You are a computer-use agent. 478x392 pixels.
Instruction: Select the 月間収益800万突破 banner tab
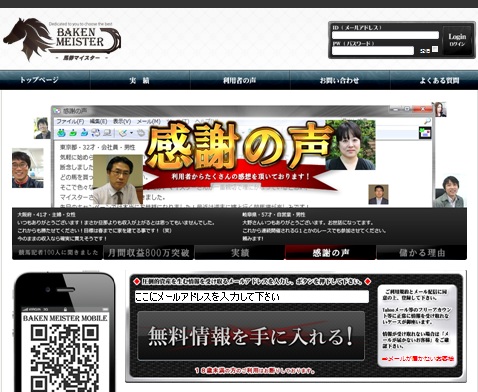pos(149,253)
